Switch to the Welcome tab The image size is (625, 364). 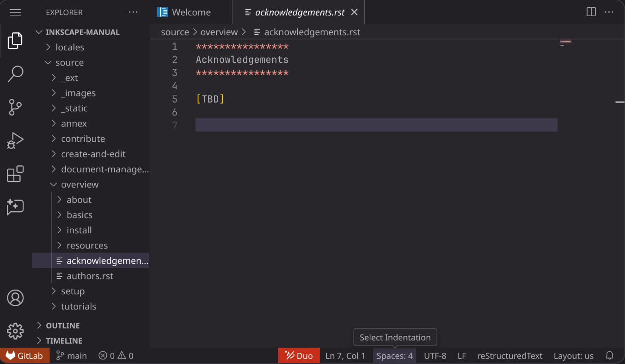tap(191, 12)
